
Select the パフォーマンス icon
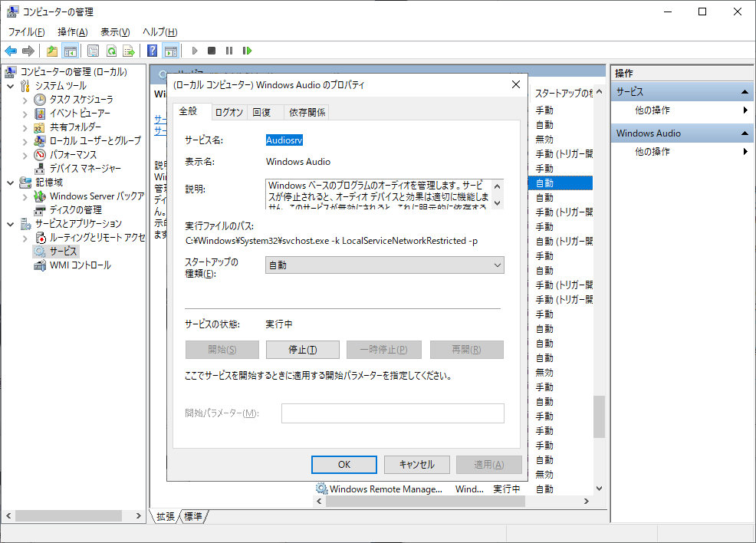pos(40,155)
